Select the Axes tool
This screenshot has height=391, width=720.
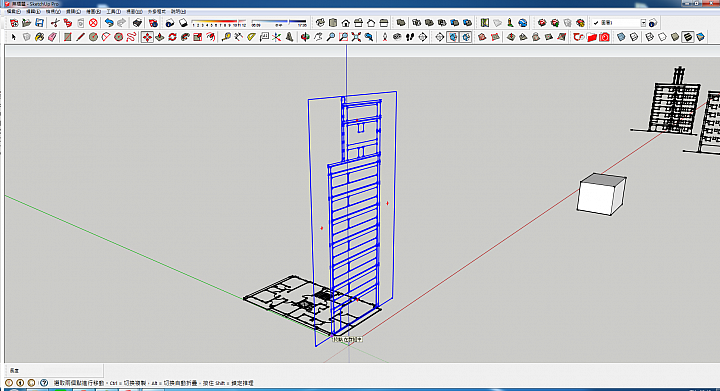tap(276, 37)
